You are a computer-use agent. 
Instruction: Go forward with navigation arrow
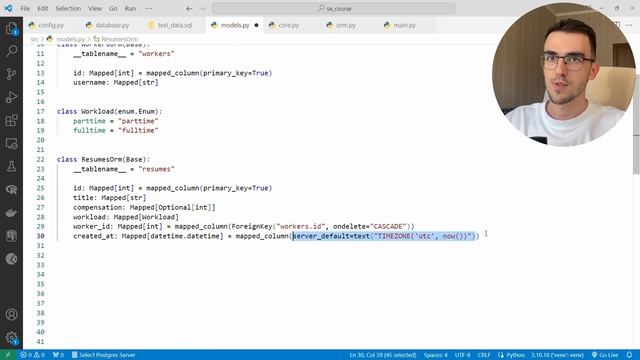click(202, 8)
